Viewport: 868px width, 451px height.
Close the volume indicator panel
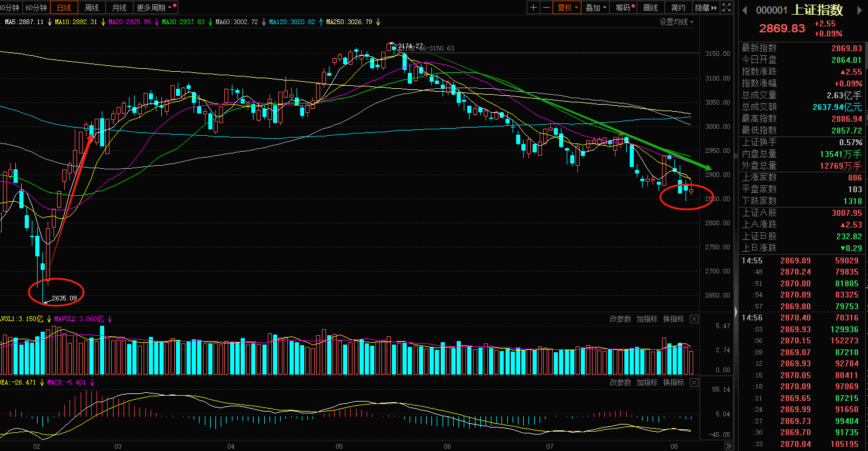pos(694,319)
